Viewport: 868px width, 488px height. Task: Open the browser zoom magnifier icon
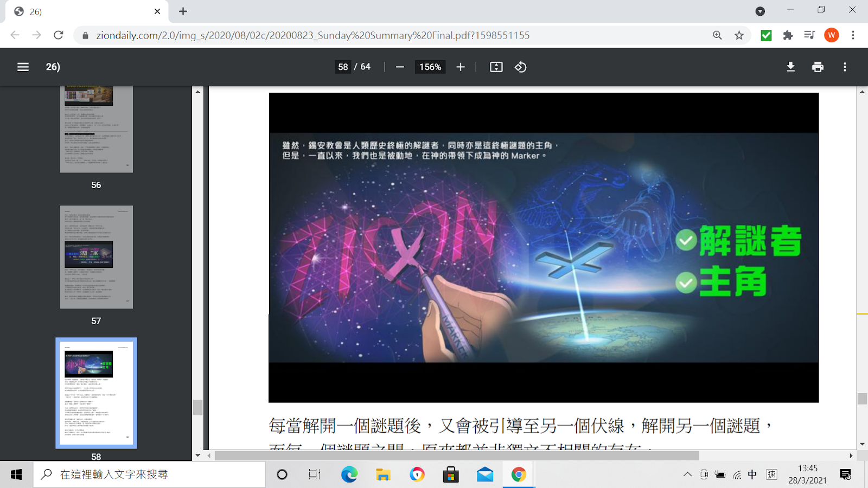pos(717,35)
